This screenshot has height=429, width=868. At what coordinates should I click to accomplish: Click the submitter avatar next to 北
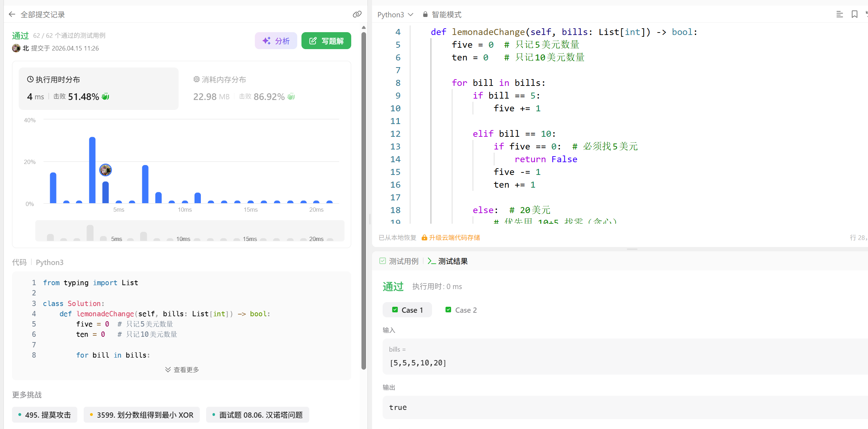pyautogui.click(x=16, y=48)
